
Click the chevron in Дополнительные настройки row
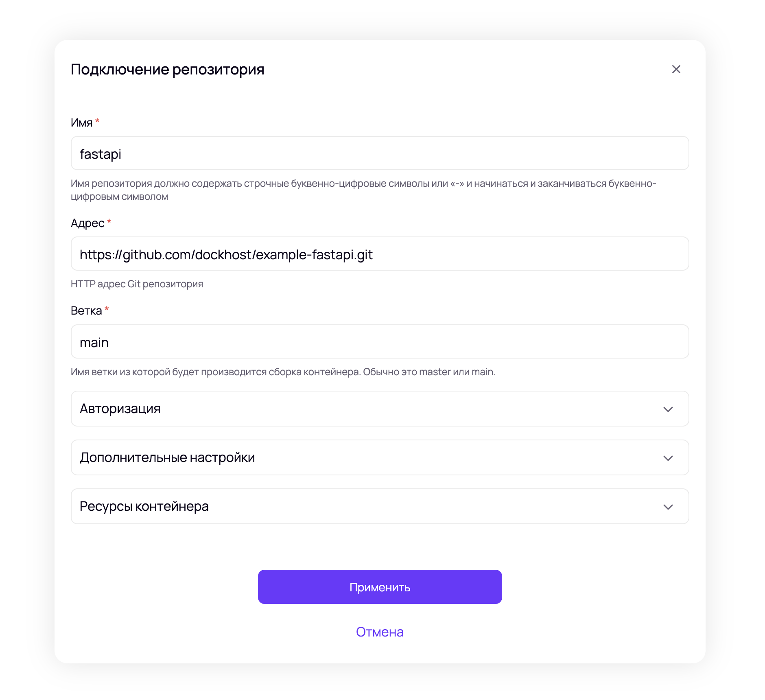coord(668,458)
